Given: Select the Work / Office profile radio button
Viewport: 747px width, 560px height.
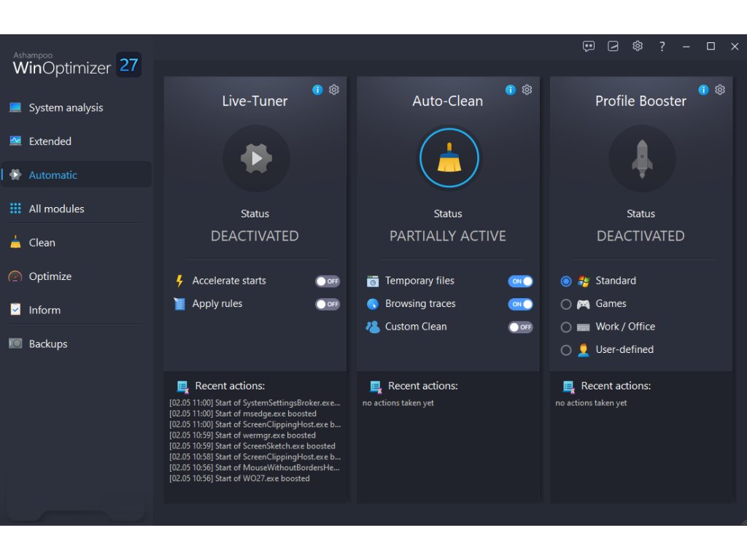Looking at the screenshot, I should [x=566, y=327].
